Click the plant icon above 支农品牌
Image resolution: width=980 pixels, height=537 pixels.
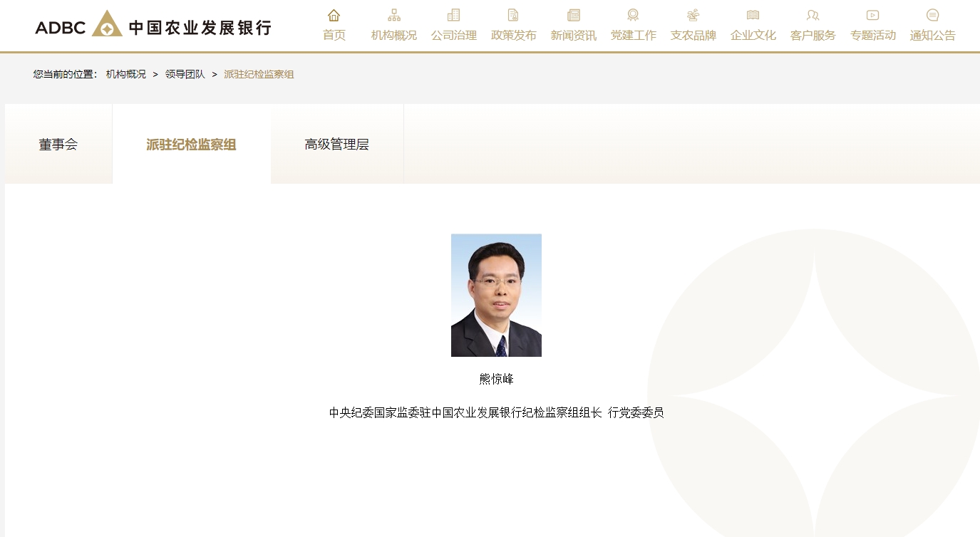(x=693, y=15)
